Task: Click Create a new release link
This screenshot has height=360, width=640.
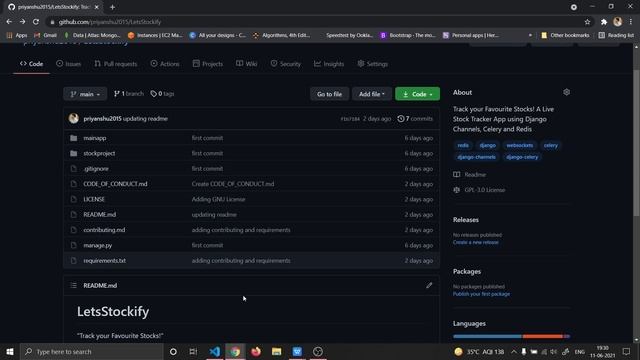Action: coord(476,242)
